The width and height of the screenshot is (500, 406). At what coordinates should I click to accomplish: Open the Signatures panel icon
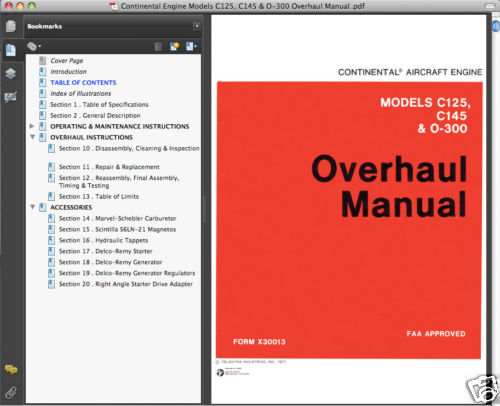(11, 97)
